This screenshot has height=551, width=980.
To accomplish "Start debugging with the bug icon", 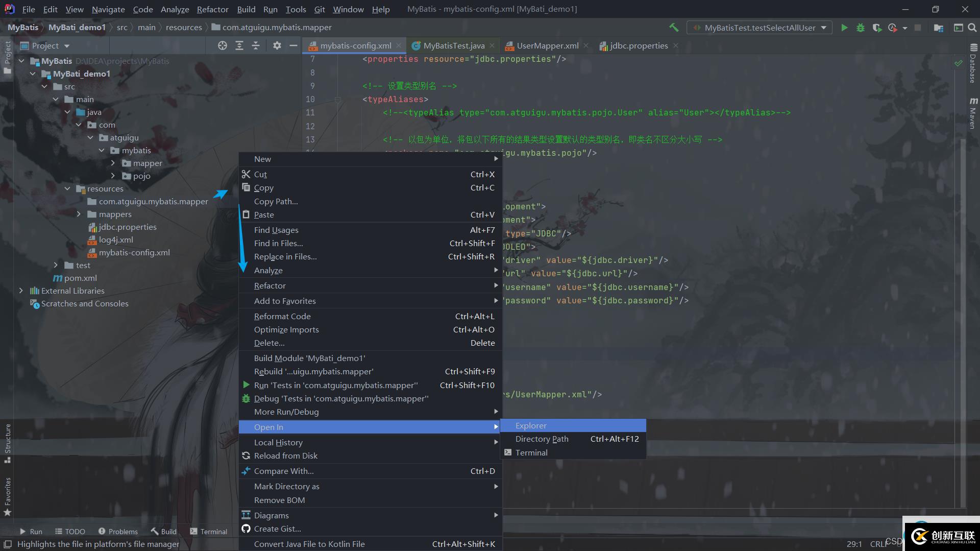I will (861, 28).
